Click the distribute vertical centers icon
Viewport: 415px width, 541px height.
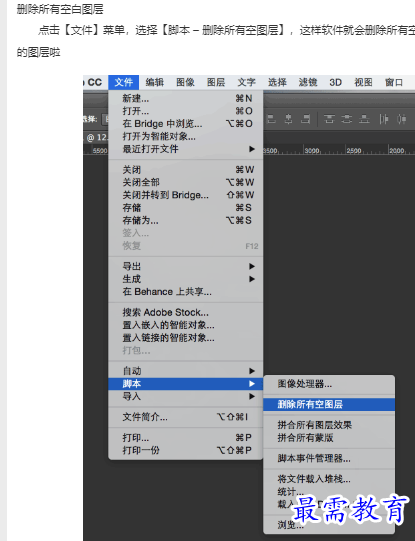tap(347, 119)
